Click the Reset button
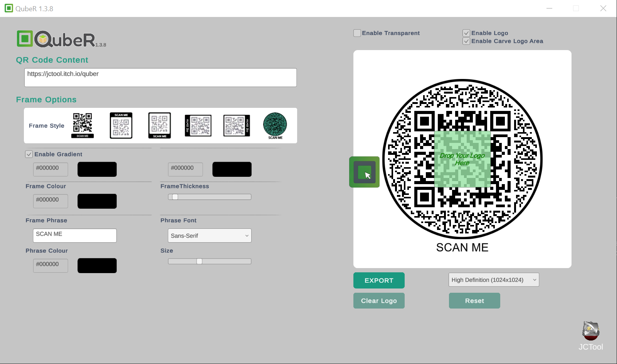Screen dimensions: 617x364 tap(474, 301)
